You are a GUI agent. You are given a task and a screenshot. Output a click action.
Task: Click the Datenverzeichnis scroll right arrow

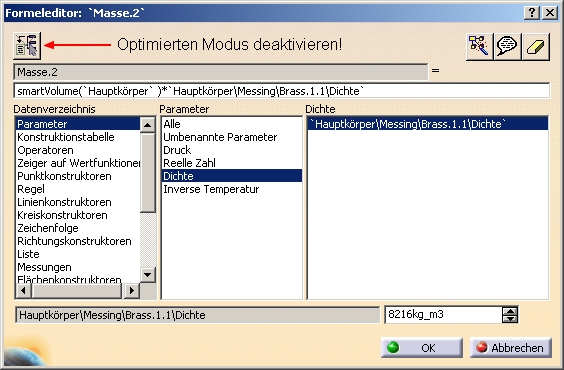(131, 290)
